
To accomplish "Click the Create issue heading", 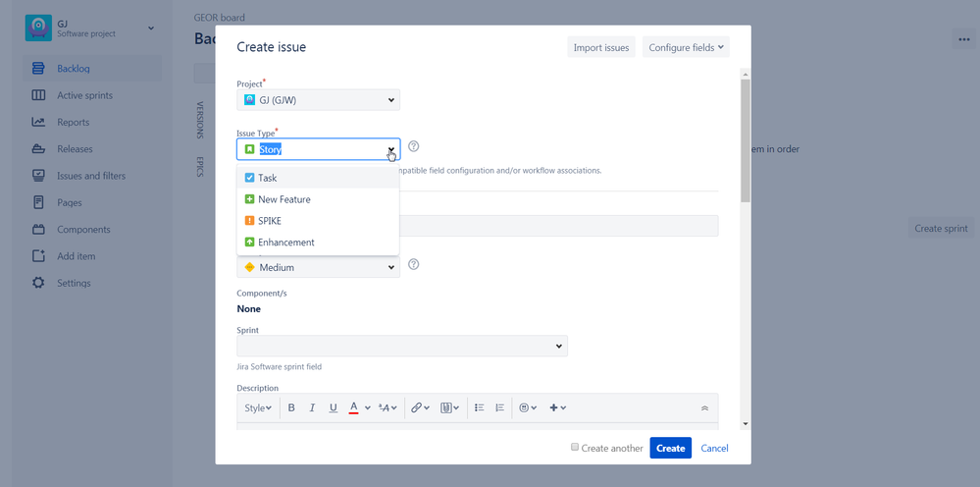I will pyautogui.click(x=272, y=47).
